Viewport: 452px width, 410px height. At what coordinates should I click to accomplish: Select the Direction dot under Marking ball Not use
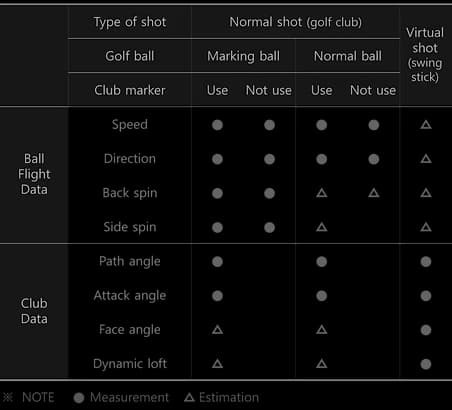tap(269, 159)
